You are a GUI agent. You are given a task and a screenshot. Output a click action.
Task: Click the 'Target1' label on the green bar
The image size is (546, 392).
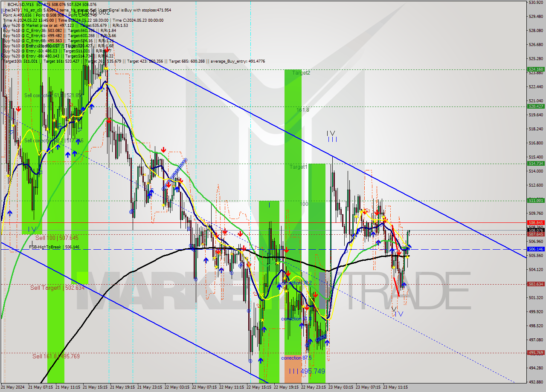pyautogui.click(x=299, y=167)
